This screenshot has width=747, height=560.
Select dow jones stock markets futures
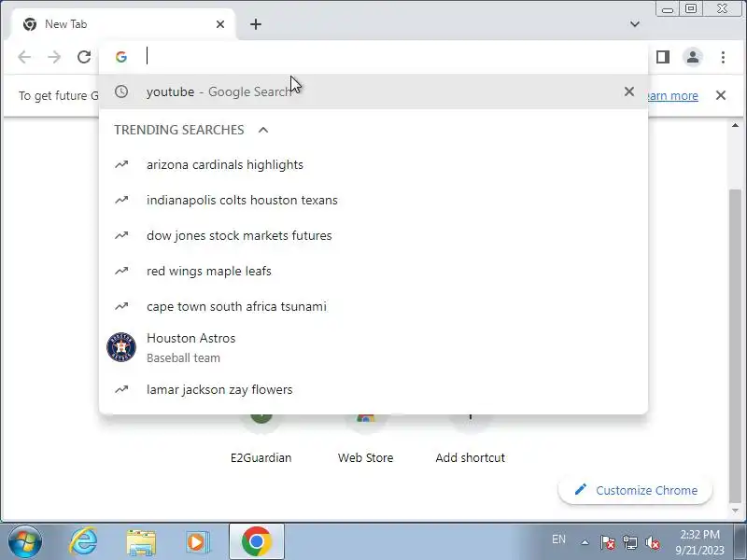(x=373, y=236)
